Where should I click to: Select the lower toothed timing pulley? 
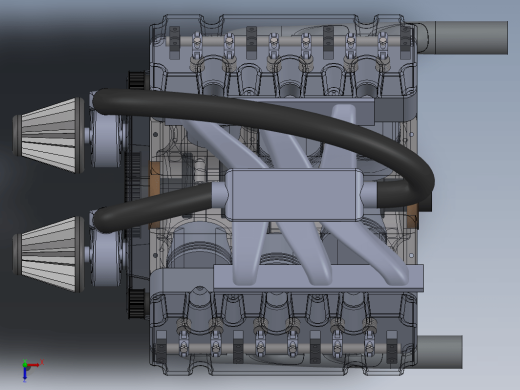[x=137, y=304]
